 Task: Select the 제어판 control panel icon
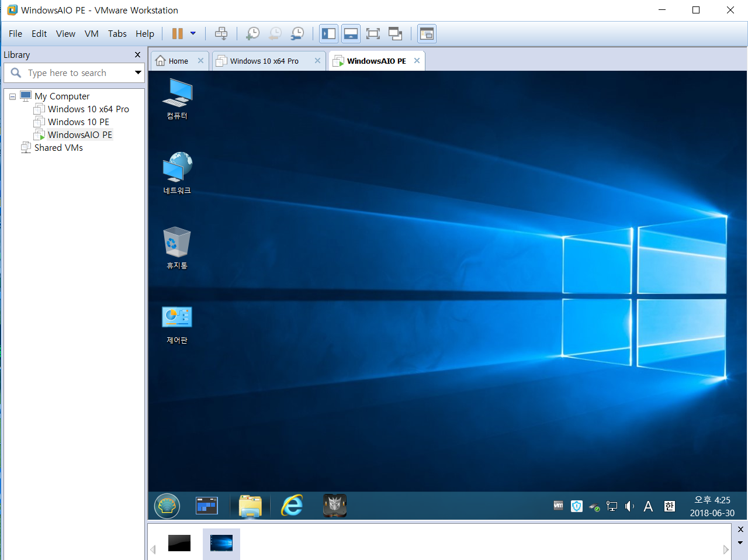click(x=177, y=324)
